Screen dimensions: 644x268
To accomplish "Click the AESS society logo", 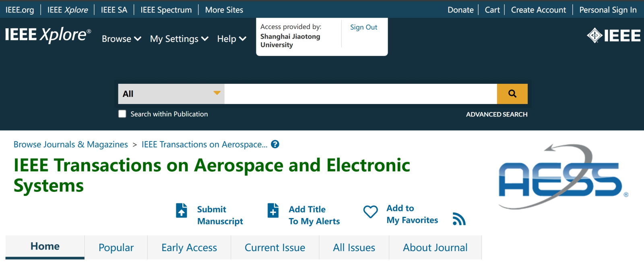I will pos(563,177).
